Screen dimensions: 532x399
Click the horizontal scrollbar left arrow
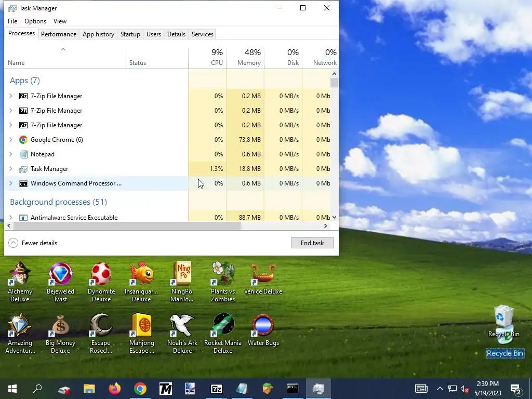9,225
